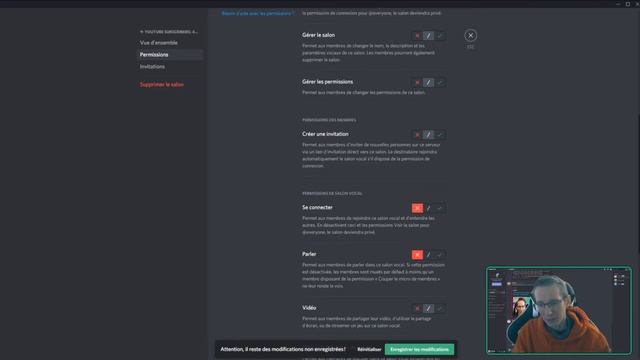
Task: Click Enregistrer les modifications button
Action: [x=419, y=349]
